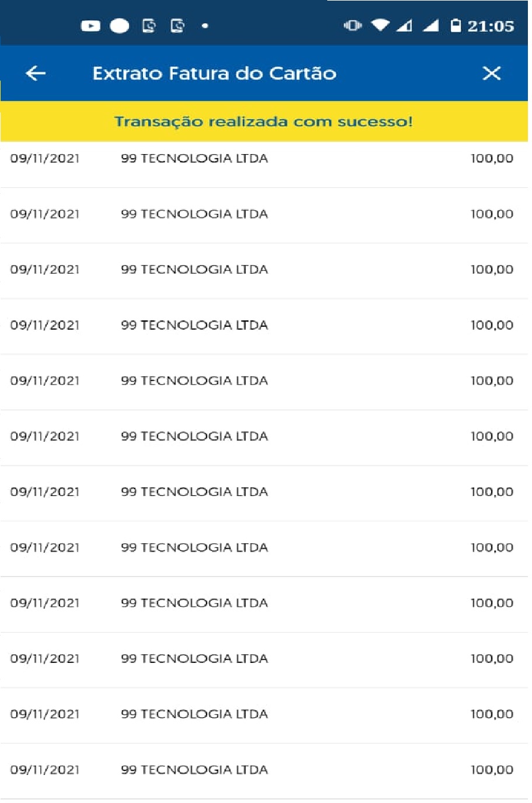The image size is (532, 803).
Task: Open the topmost 99 TECNOLOGIA LTDA transaction
Action: tap(194, 159)
